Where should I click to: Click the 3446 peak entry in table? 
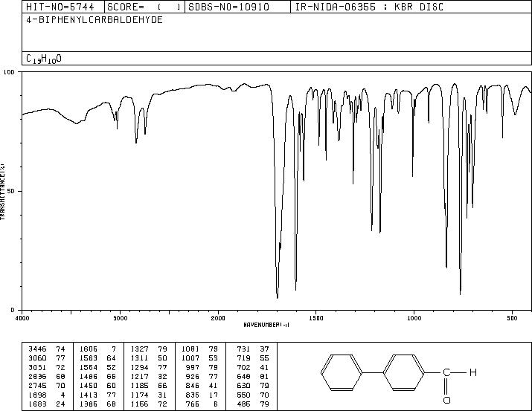tap(47, 349)
